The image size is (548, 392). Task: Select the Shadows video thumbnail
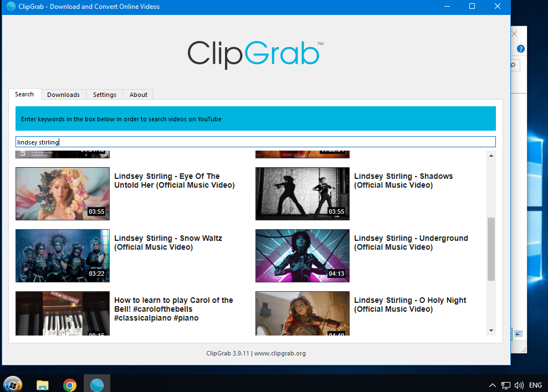click(303, 194)
